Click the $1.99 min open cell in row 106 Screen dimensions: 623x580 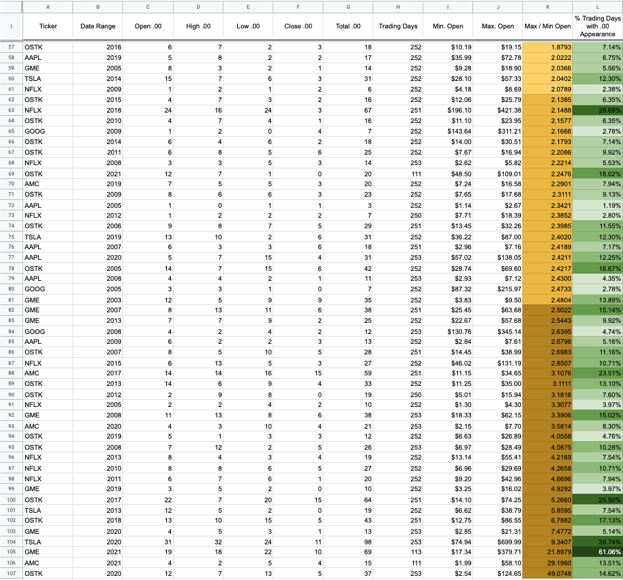click(x=448, y=563)
